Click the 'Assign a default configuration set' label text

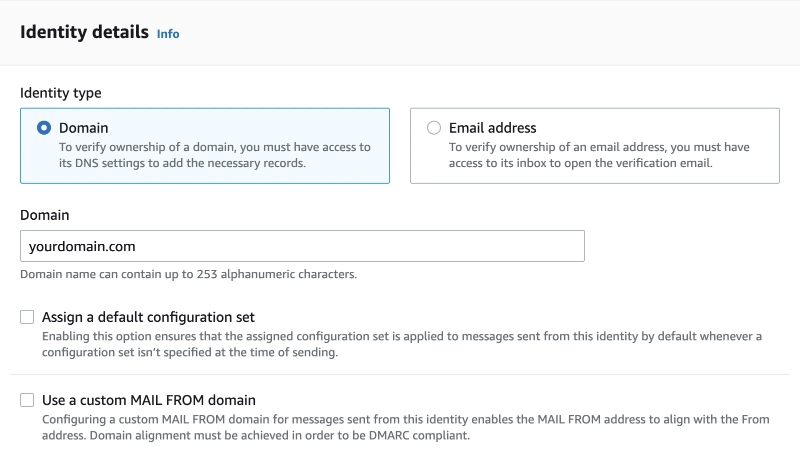(148, 317)
